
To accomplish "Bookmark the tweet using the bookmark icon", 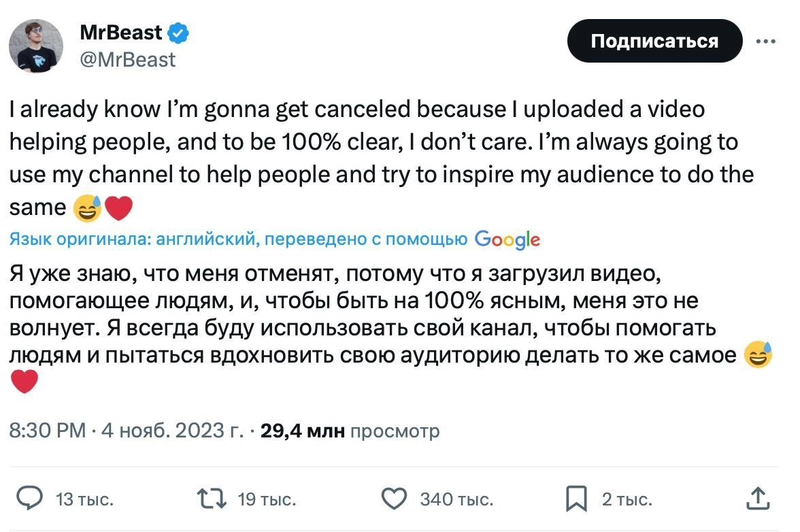I will 577,499.
